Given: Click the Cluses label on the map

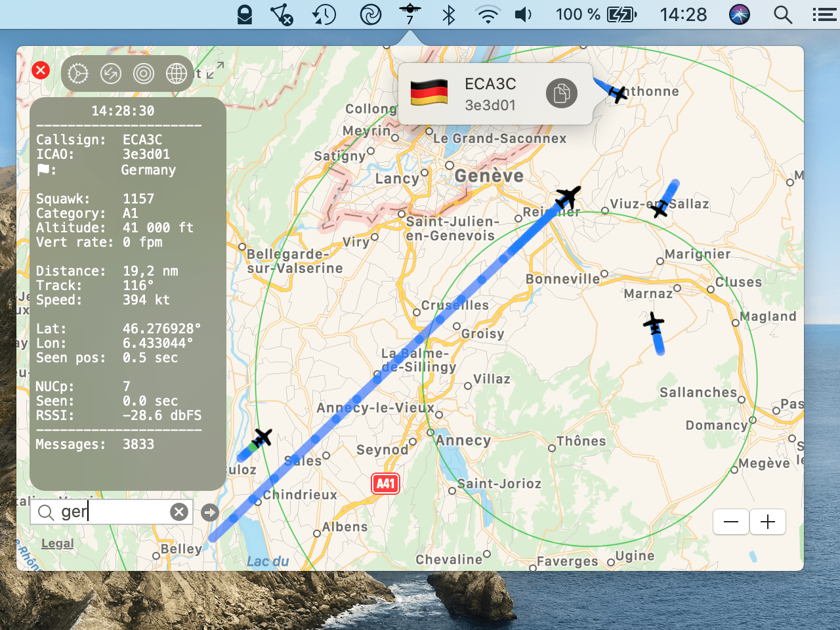Looking at the screenshot, I should click(738, 282).
